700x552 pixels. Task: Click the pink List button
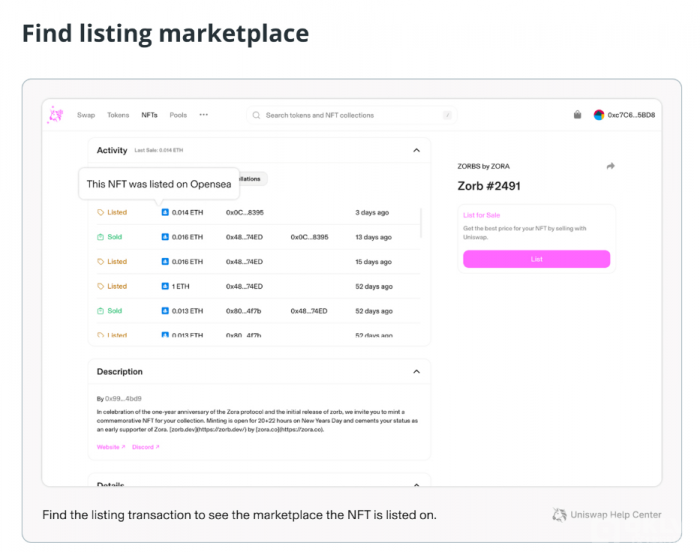coord(537,259)
